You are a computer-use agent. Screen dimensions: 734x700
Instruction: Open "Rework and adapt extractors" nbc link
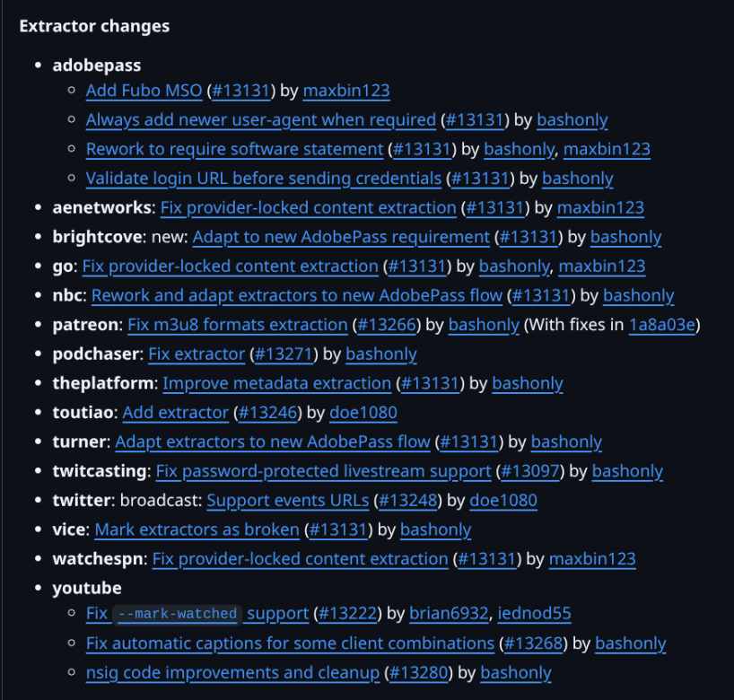(x=296, y=295)
